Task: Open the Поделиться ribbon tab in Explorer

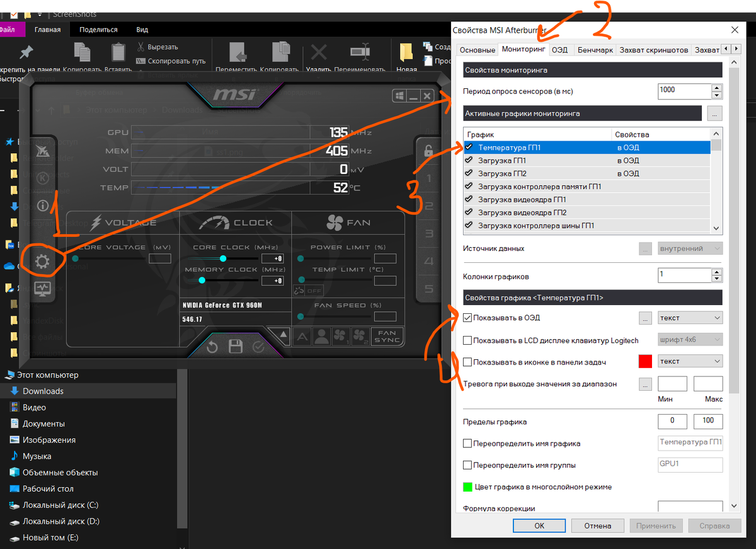Action: 98,29
